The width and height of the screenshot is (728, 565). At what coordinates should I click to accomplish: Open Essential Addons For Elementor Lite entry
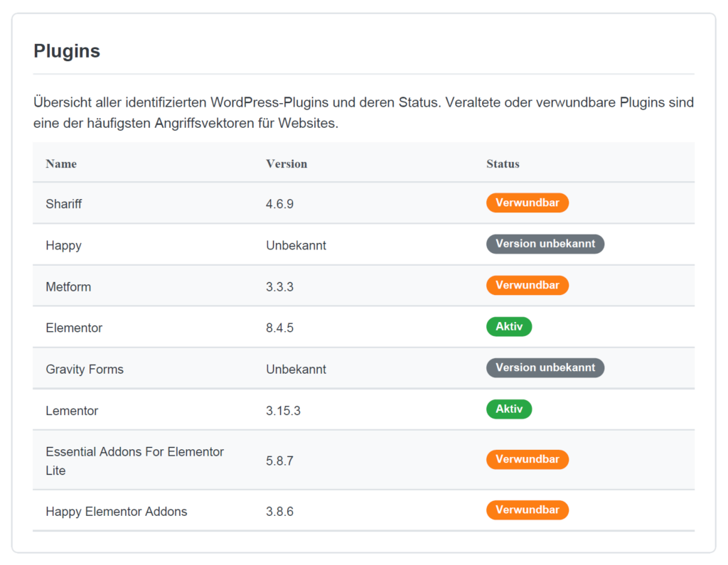[x=134, y=461]
